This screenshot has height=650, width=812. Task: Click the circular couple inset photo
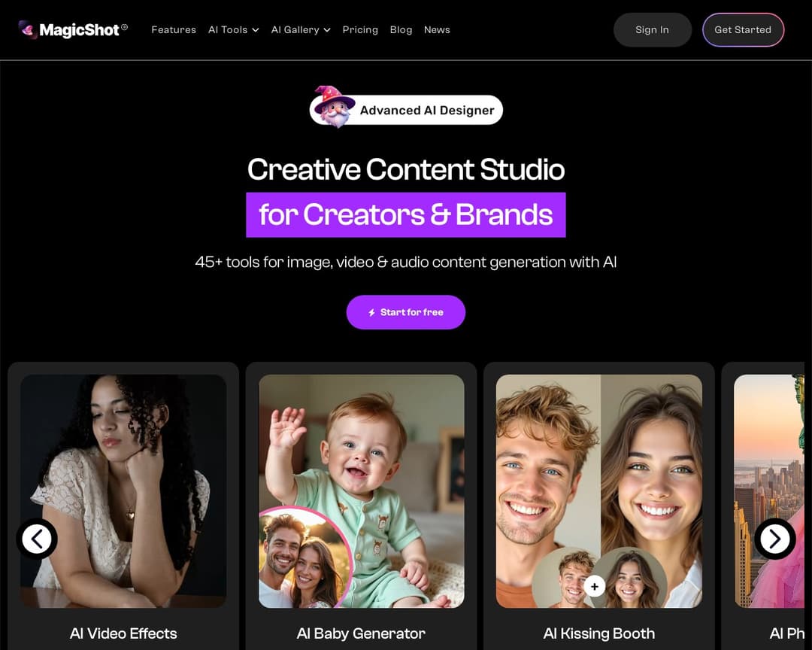(304, 557)
